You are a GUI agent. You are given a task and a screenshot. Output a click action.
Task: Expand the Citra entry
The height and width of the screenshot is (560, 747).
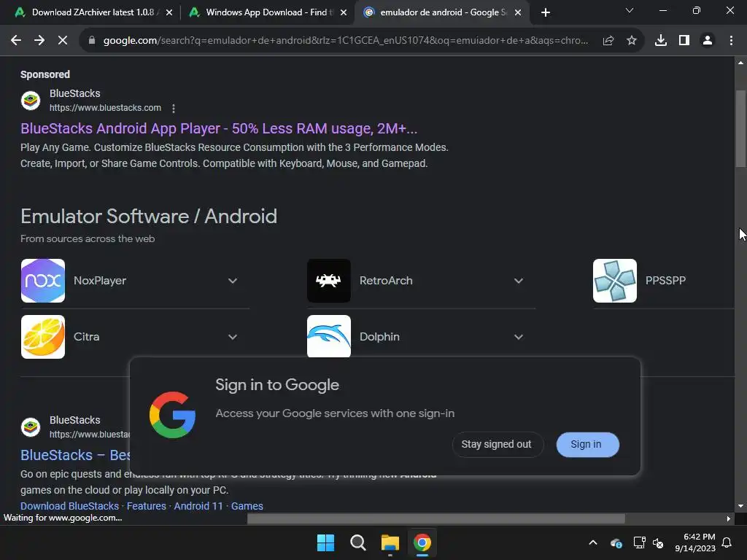[233, 337]
